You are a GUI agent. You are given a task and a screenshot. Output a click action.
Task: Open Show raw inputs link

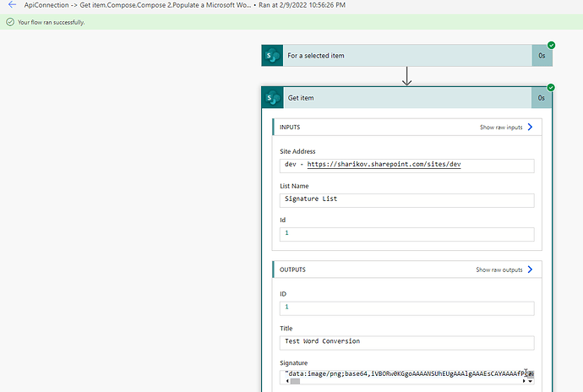pyautogui.click(x=501, y=128)
